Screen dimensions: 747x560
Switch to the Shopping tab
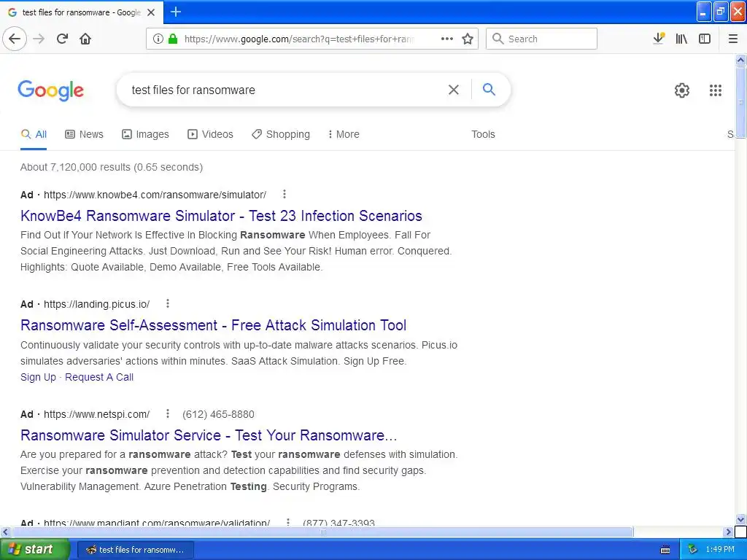click(281, 134)
